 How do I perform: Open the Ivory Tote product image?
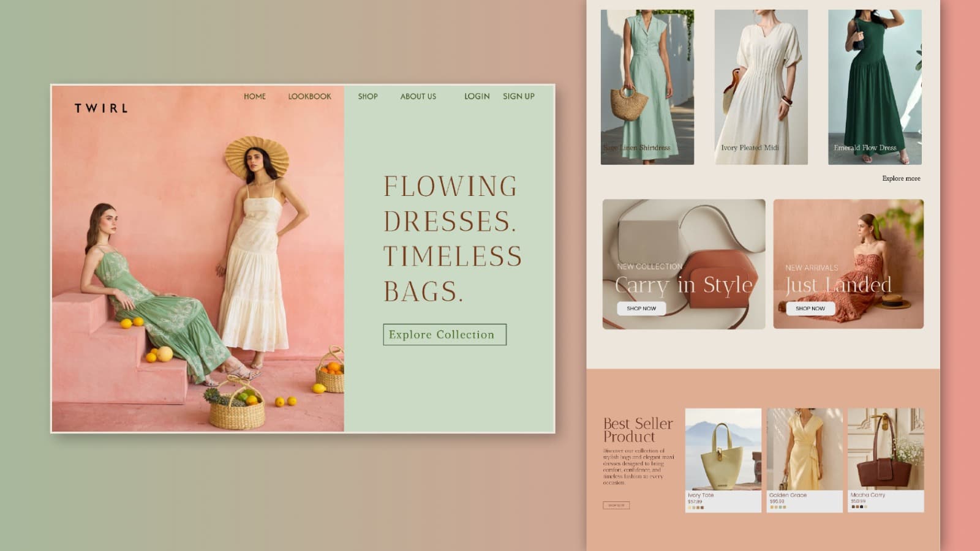point(723,449)
